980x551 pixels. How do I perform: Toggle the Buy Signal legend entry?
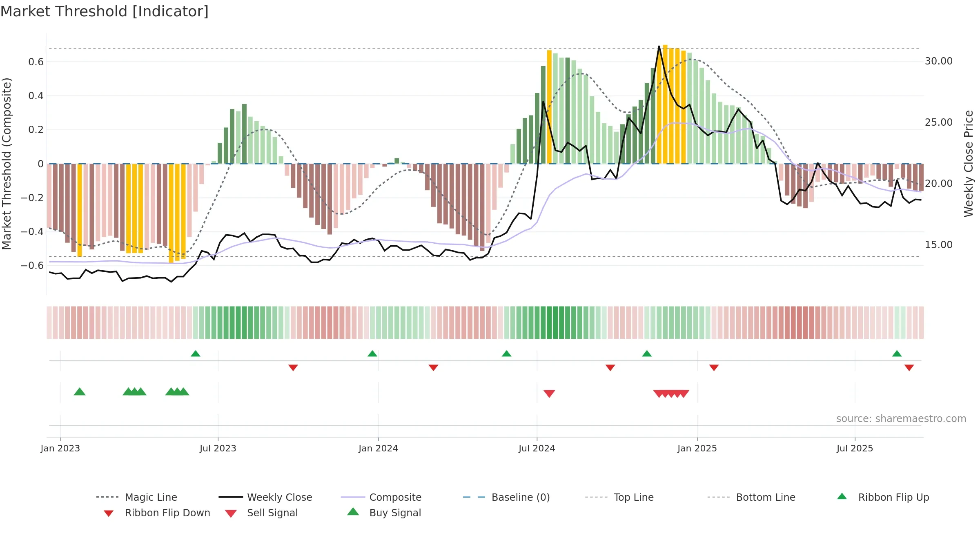coord(384,513)
